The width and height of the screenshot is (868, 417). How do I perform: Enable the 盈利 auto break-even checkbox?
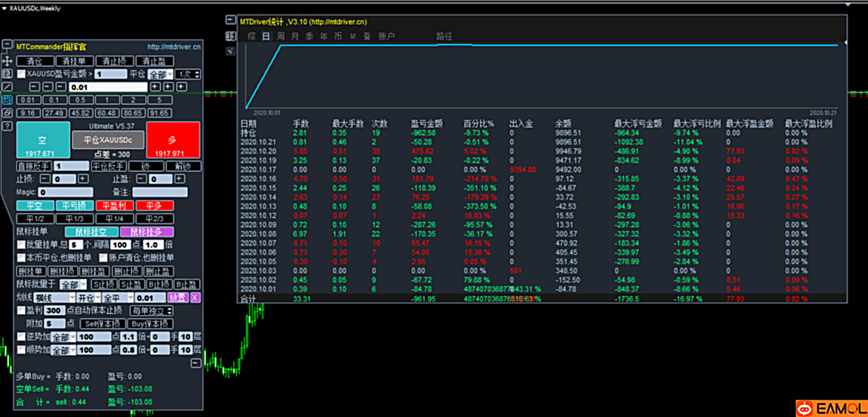click(x=22, y=310)
